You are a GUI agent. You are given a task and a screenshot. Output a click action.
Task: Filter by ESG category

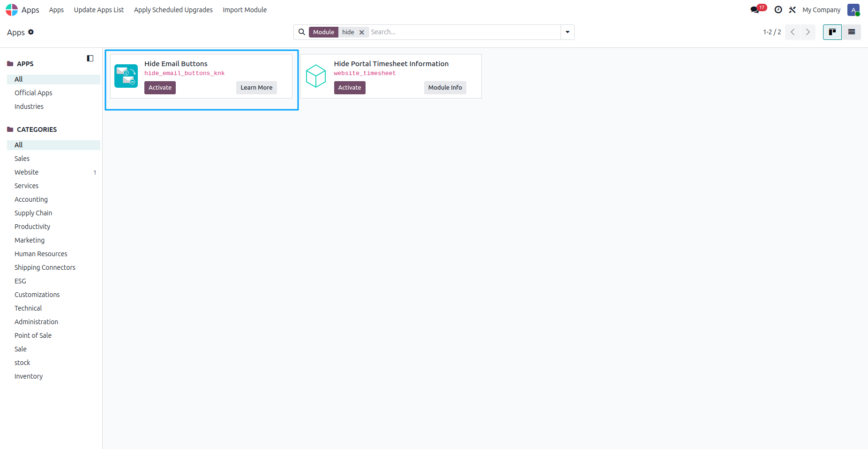[53, 281]
